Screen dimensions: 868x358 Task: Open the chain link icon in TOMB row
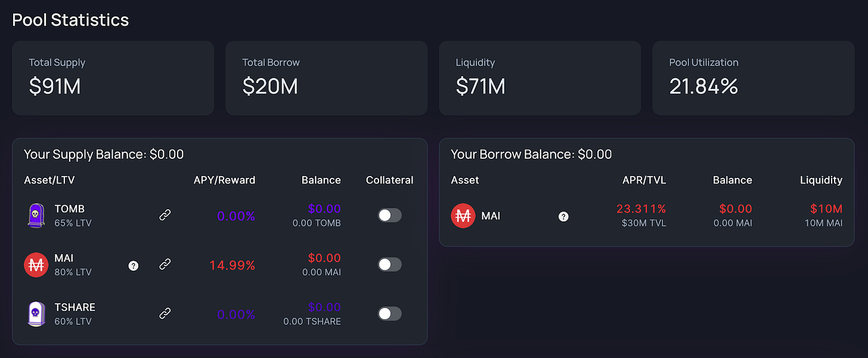tap(165, 215)
